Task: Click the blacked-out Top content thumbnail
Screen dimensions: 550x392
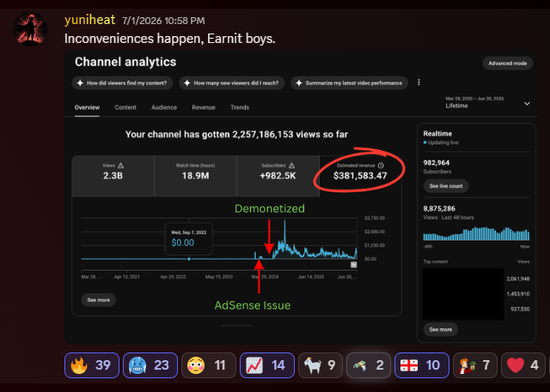Action: pyautogui.click(x=463, y=294)
